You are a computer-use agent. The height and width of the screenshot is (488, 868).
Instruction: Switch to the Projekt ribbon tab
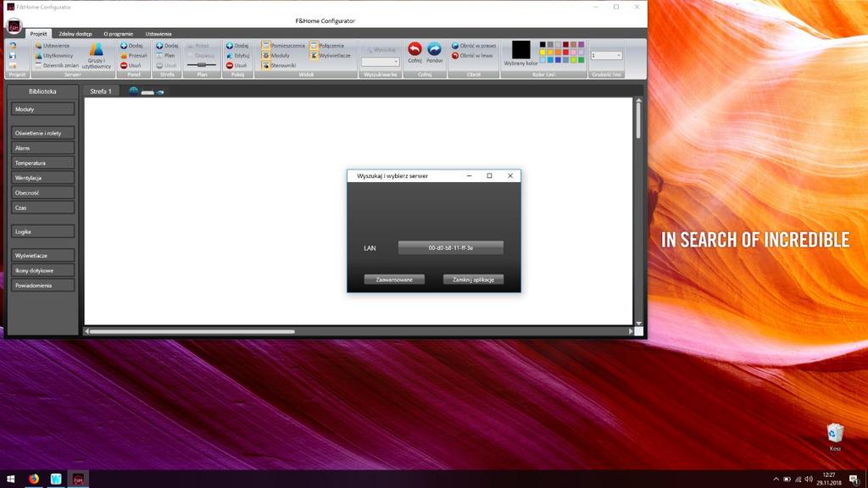click(38, 34)
